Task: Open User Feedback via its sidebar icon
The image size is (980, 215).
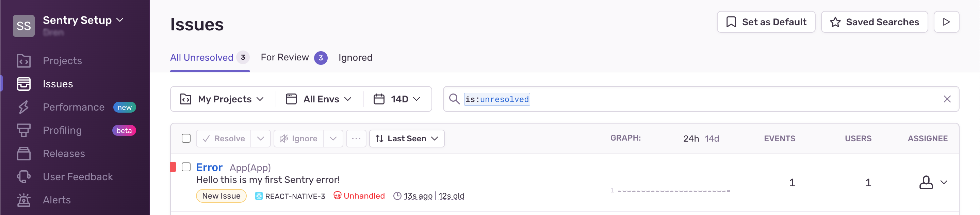Action: point(23,177)
